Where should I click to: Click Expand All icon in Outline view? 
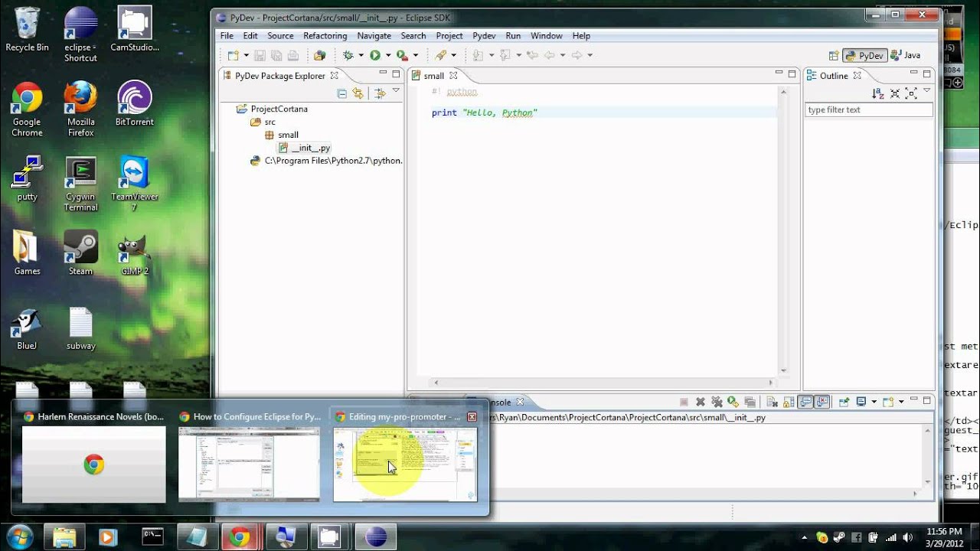pos(911,93)
